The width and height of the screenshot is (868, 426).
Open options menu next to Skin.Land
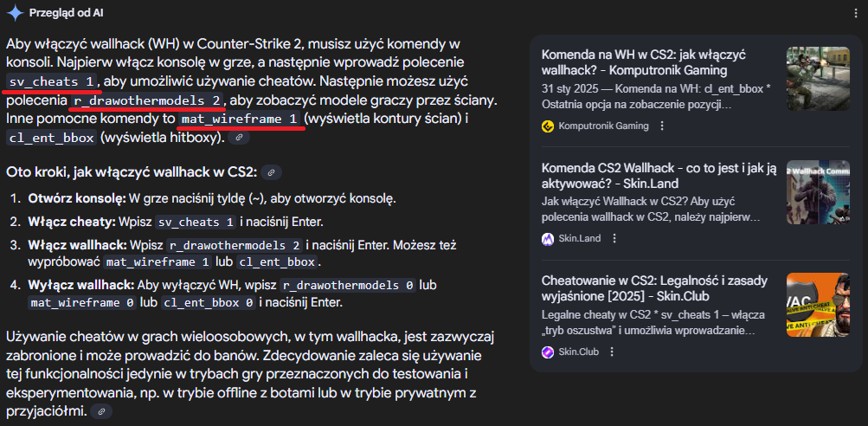pyautogui.click(x=614, y=239)
